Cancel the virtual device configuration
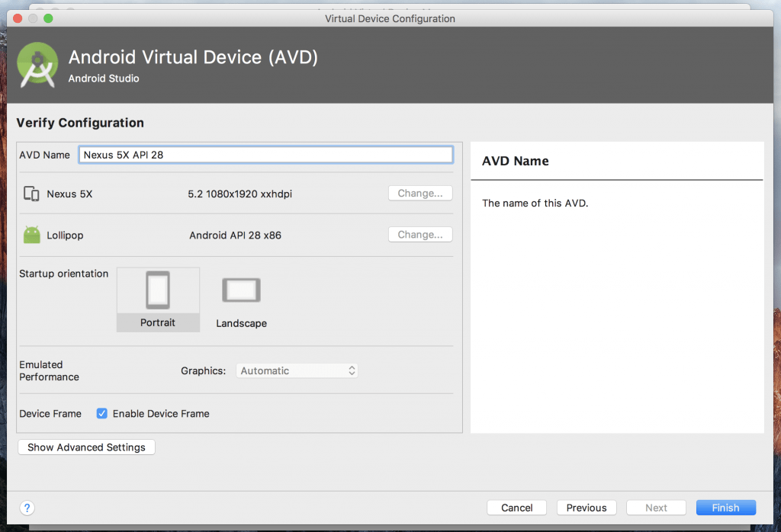The width and height of the screenshot is (781, 532). click(x=516, y=508)
